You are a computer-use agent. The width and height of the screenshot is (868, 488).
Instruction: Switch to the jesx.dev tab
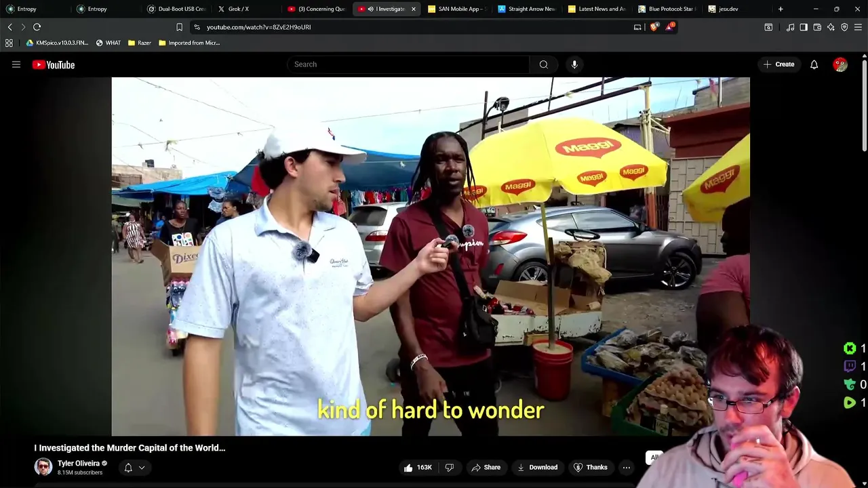coord(738,9)
